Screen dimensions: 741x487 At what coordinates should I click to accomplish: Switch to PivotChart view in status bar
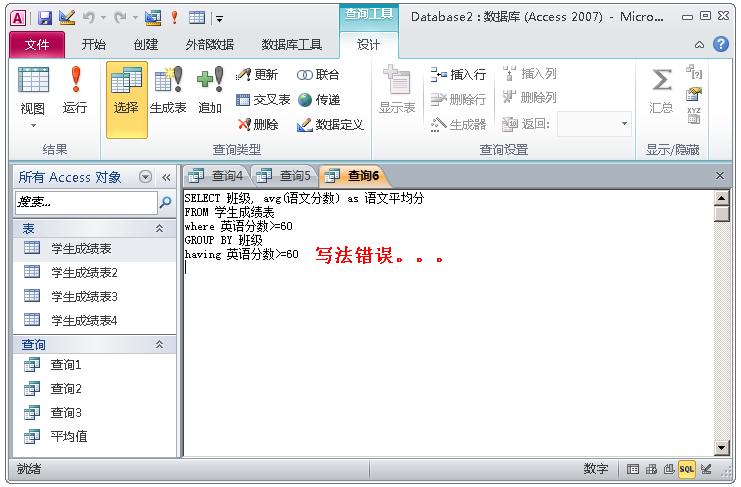point(669,469)
